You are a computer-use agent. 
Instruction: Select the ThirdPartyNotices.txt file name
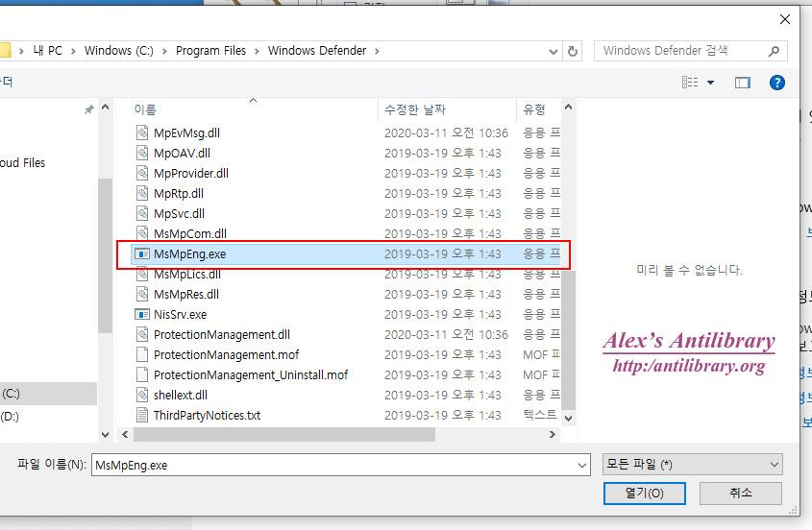coord(208,416)
